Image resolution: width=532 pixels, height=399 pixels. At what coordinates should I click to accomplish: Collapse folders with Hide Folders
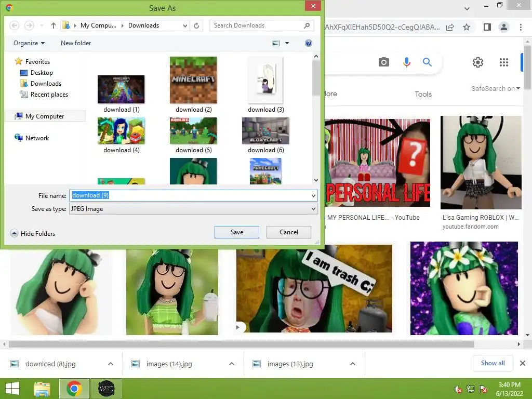point(33,233)
